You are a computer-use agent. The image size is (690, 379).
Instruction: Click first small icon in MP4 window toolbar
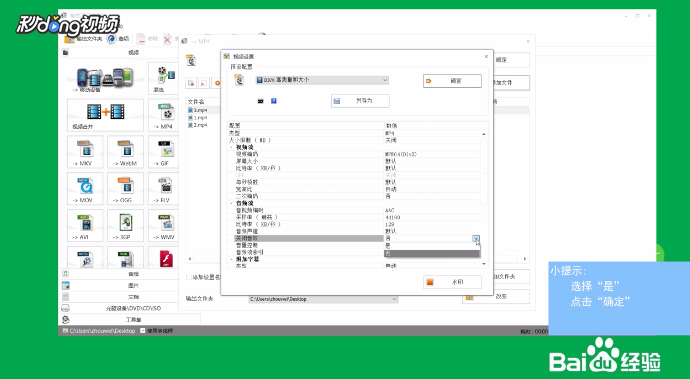tap(191, 83)
